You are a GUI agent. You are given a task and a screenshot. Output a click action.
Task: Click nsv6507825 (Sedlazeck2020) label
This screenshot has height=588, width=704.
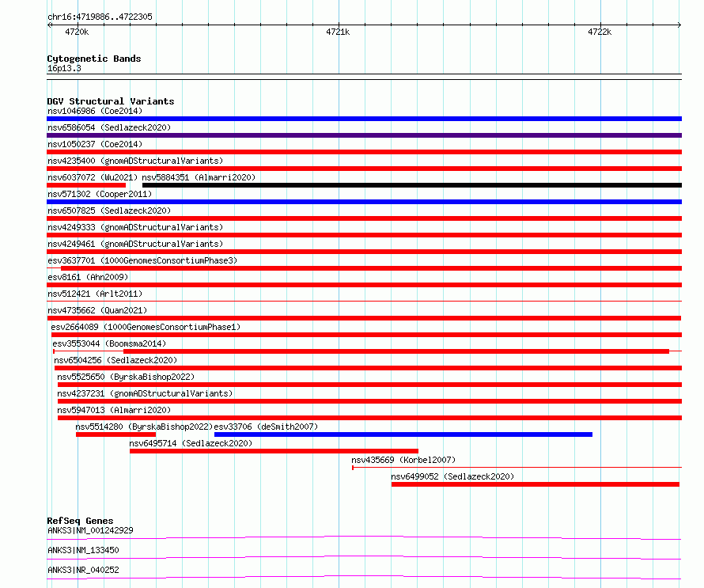109,211
